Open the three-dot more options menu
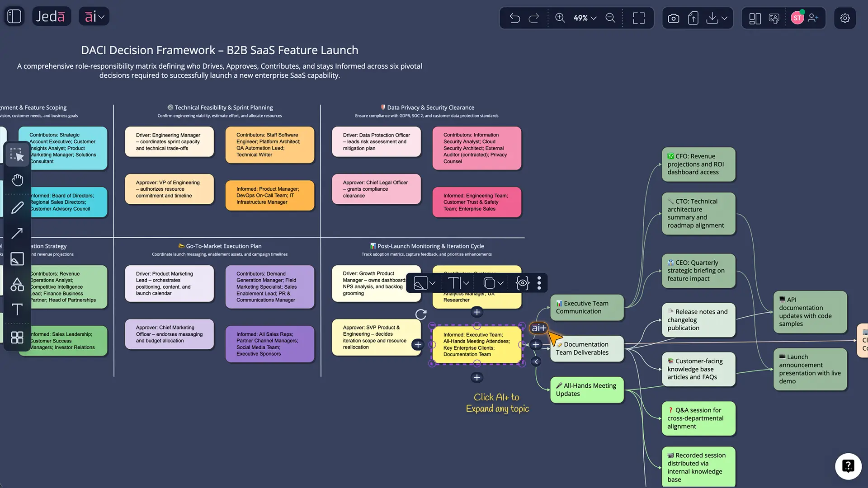Image resolution: width=868 pixels, height=488 pixels. [x=539, y=283]
